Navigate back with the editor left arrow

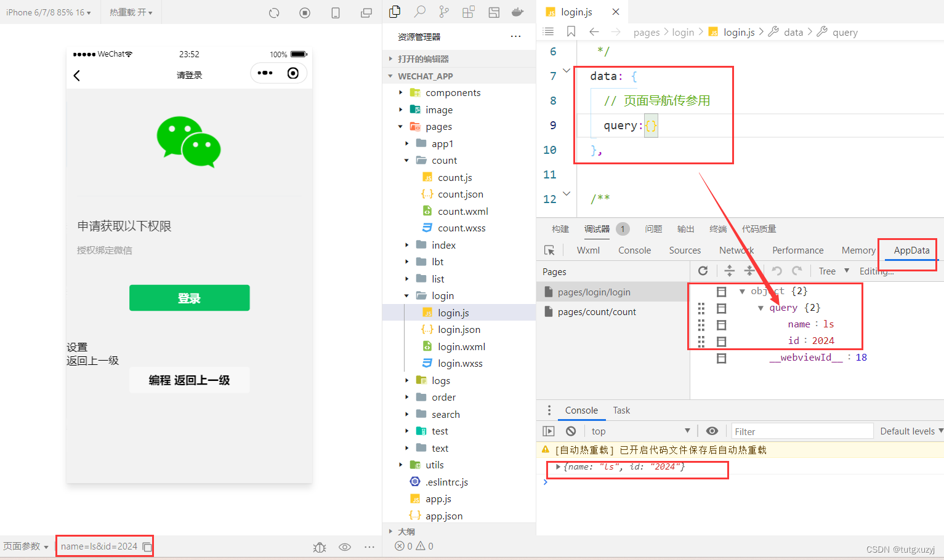594,31
